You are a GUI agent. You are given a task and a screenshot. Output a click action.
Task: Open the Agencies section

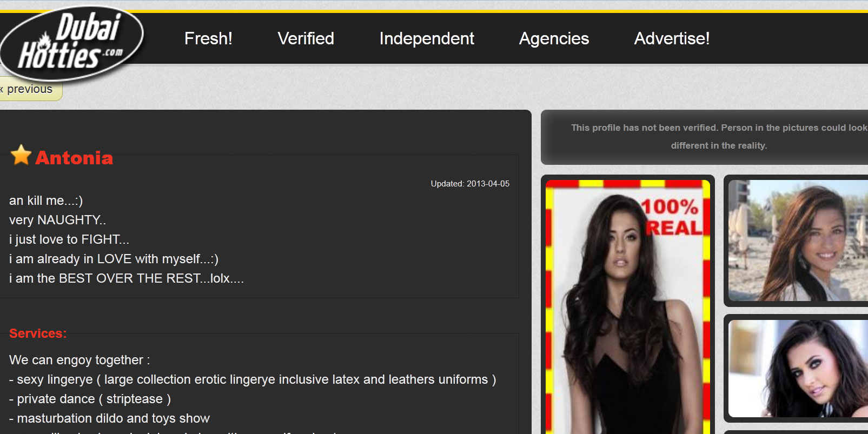click(x=554, y=38)
